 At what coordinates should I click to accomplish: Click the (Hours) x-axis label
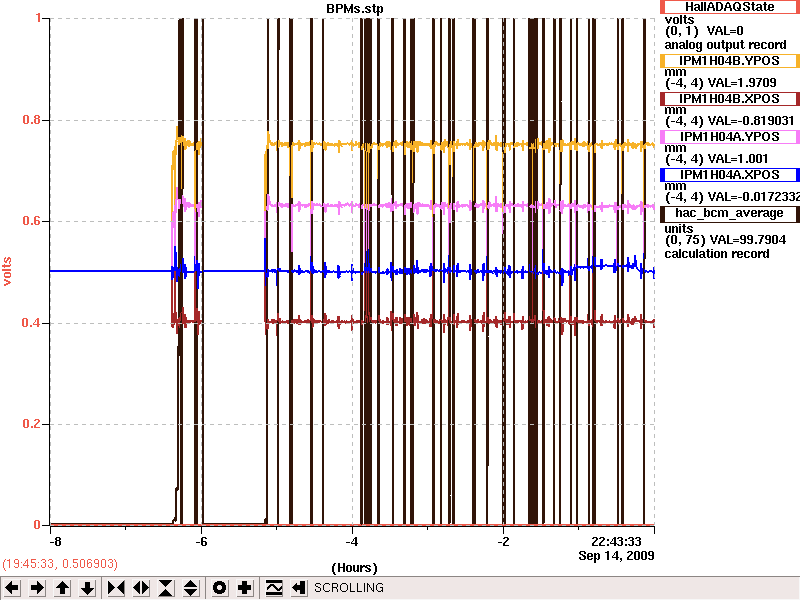coord(354,568)
